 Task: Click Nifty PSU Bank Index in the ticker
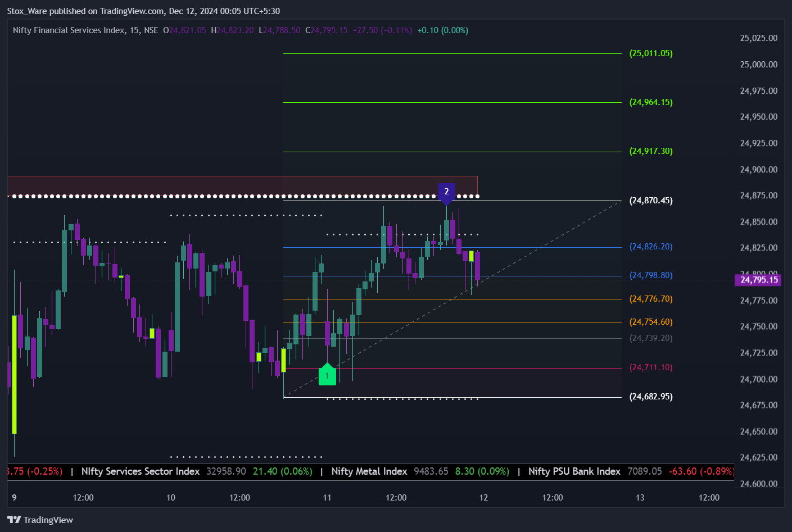coord(574,471)
